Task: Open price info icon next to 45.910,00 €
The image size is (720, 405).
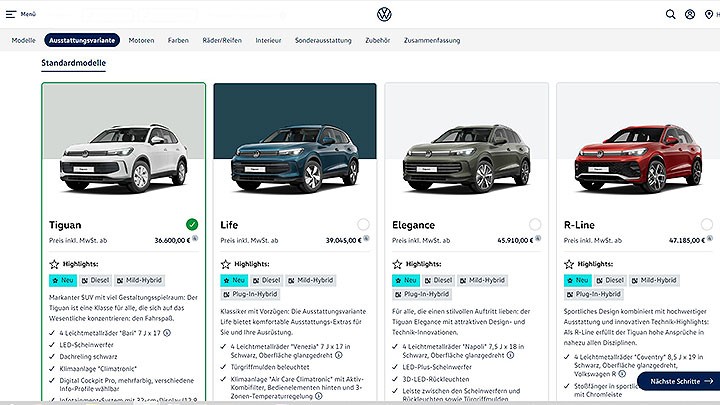Action: click(x=538, y=238)
